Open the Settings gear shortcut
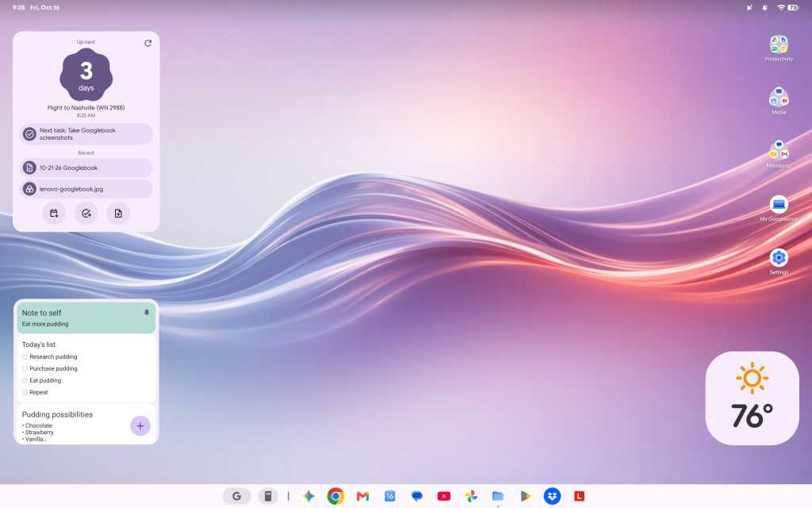The image size is (812, 508). click(x=779, y=258)
